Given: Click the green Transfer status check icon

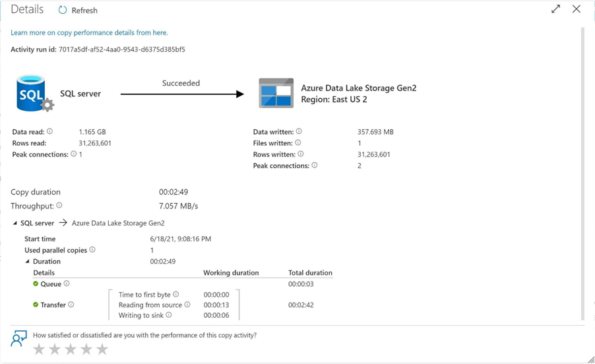Looking at the screenshot, I should pos(36,305).
